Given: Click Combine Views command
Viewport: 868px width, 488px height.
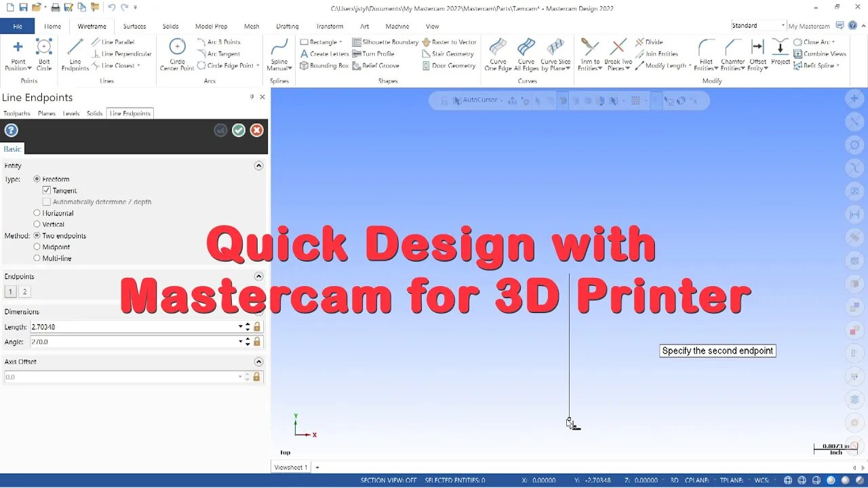Looking at the screenshot, I should pos(820,54).
